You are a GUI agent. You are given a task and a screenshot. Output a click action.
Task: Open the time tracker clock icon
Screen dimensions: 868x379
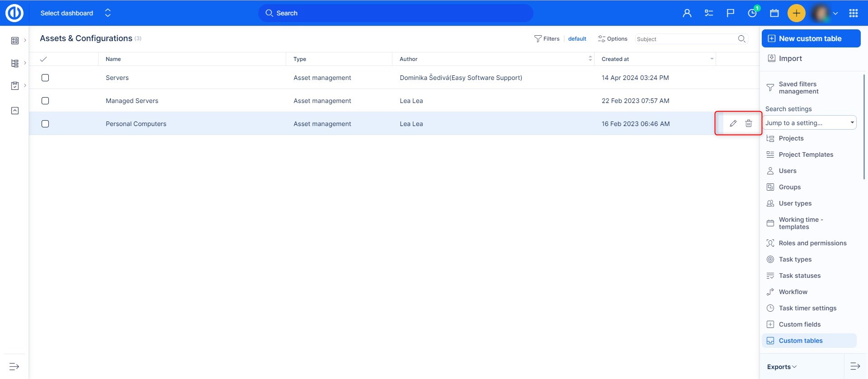[x=752, y=13]
